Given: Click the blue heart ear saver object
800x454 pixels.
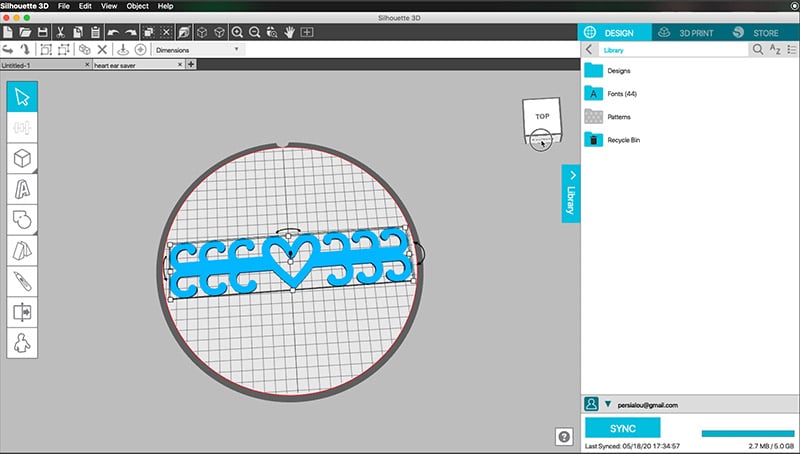Looking at the screenshot, I should coord(291,263).
